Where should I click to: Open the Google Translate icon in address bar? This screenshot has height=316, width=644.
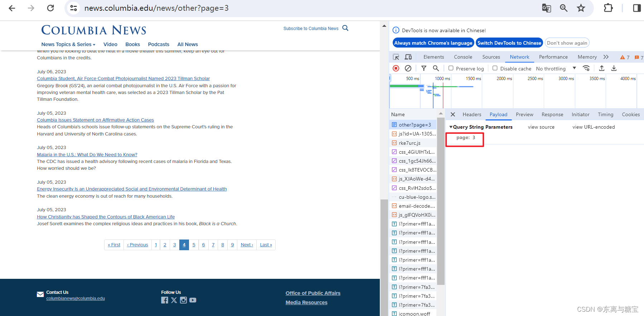[546, 8]
